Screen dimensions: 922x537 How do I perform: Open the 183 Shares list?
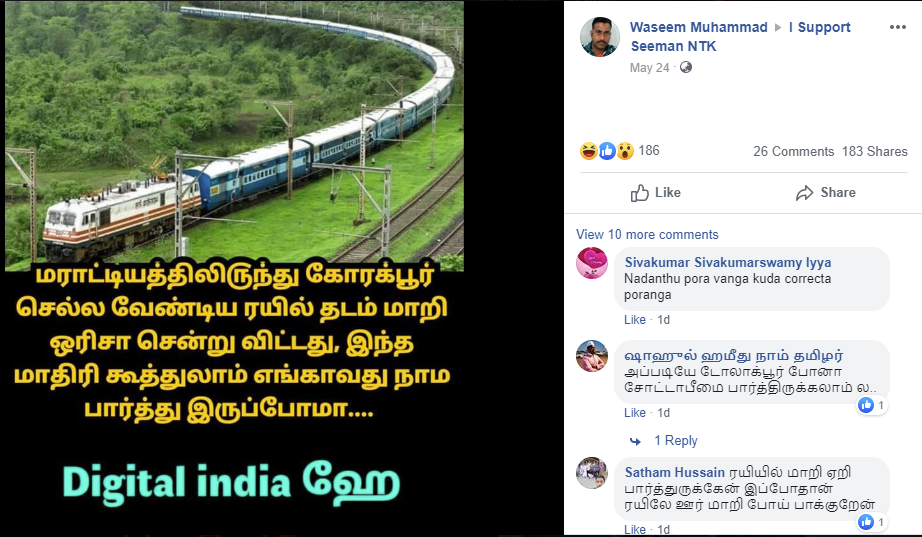[874, 152]
